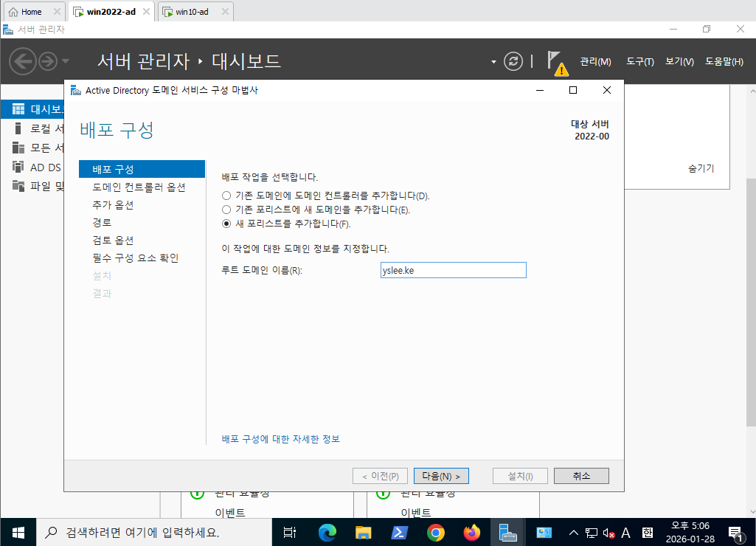Expand breadcrumb dropdown next to refresh

493,62
